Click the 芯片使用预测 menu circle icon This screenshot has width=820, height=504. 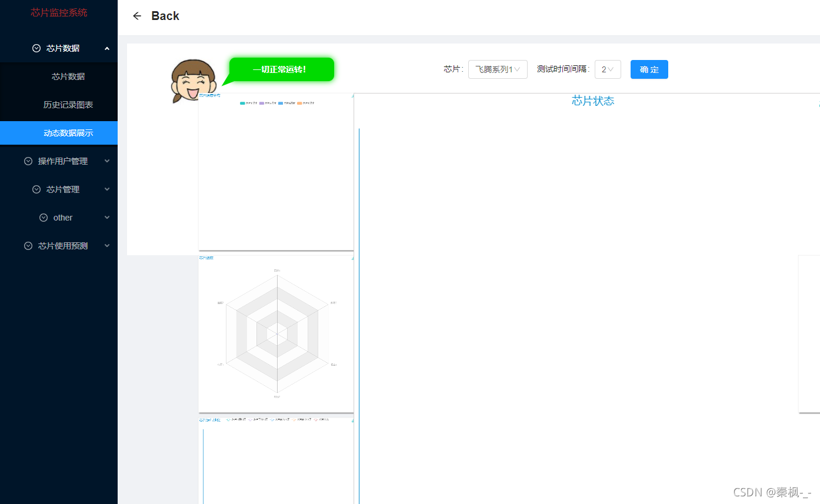click(28, 246)
